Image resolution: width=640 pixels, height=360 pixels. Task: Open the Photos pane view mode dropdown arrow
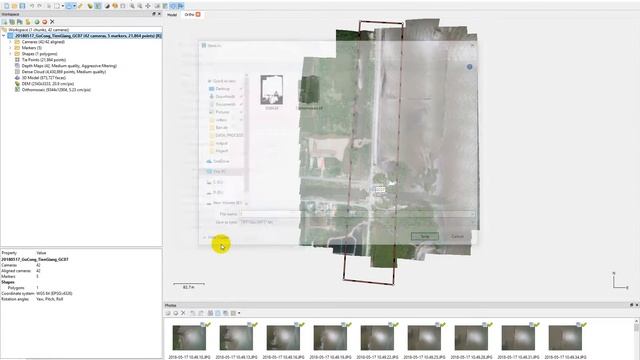239,313
